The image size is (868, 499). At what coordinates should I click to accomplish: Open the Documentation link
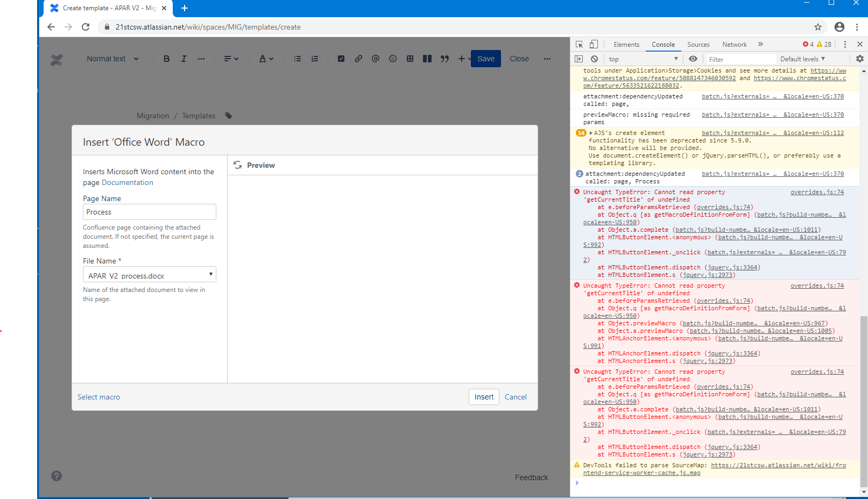(128, 183)
